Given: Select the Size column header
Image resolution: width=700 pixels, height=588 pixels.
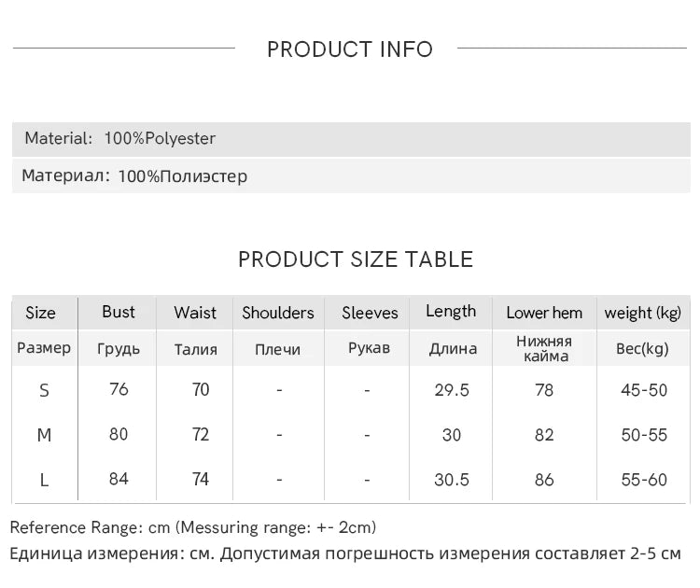Looking at the screenshot, I should tap(40, 313).
